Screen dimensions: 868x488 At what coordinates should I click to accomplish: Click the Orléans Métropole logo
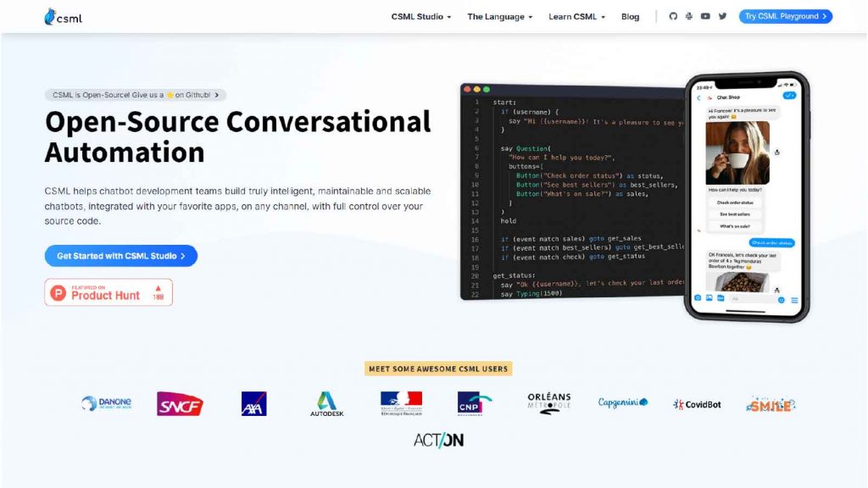pyautogui.click(x=548, y=403)
